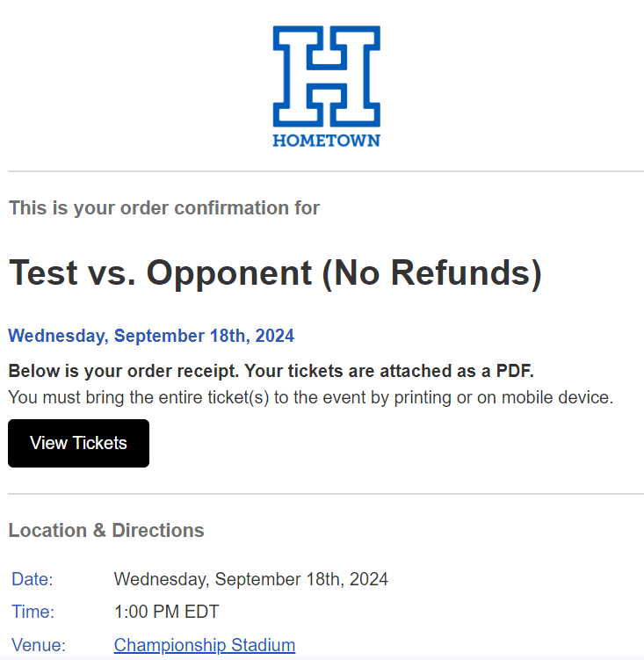Click the date value in Location section
This screenshot has height=660, width=644.
coord(250,579)
